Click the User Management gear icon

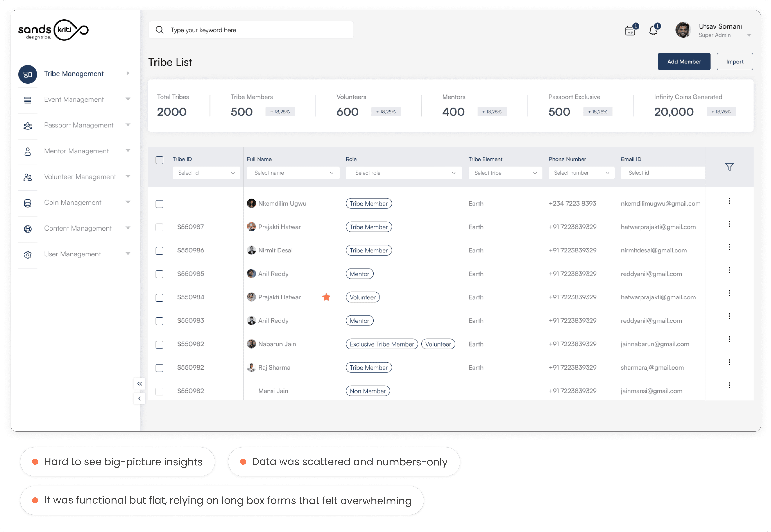tap(28, 255)
